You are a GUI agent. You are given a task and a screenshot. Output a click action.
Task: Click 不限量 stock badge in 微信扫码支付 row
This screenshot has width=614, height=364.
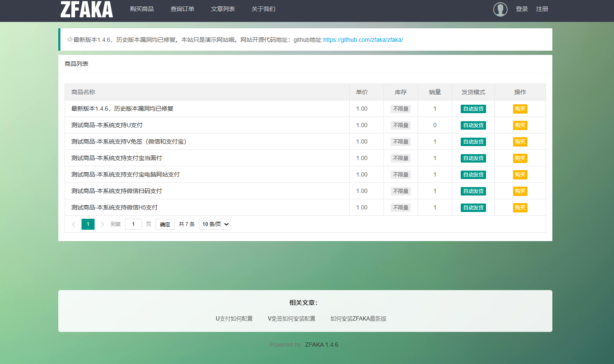click(401, 191)
